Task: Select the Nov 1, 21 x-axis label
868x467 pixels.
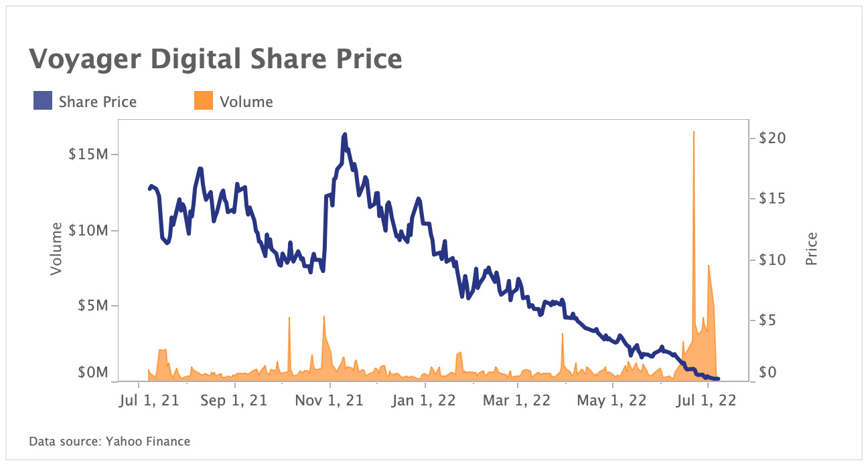Action: [330, 401]
